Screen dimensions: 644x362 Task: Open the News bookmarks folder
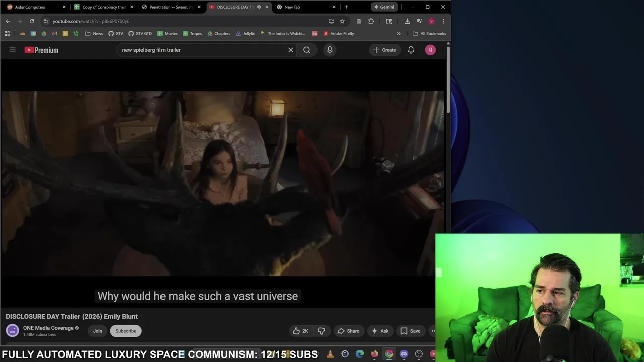tap(94, 34)
